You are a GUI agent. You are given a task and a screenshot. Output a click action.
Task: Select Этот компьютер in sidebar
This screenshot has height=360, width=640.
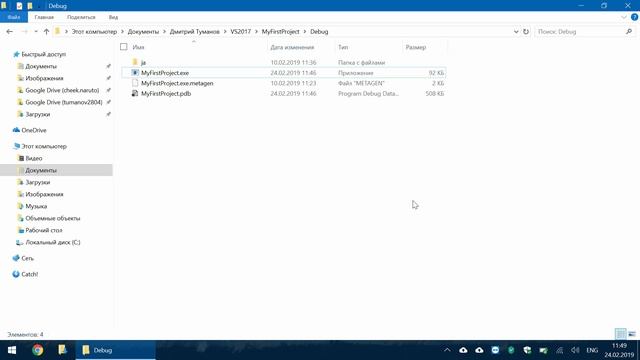click(44, 146)
